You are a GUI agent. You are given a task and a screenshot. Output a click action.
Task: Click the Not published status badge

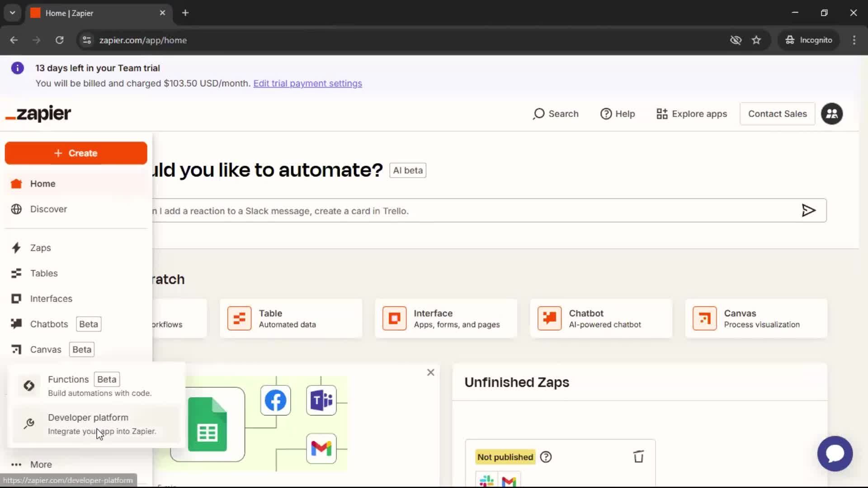(x=505, y=457)
